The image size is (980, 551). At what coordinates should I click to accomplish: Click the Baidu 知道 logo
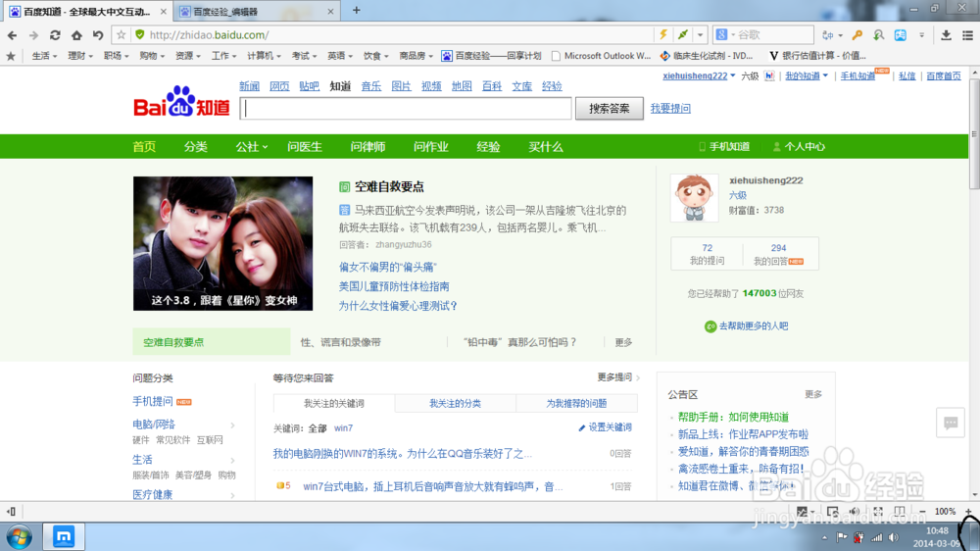point(181,101)
